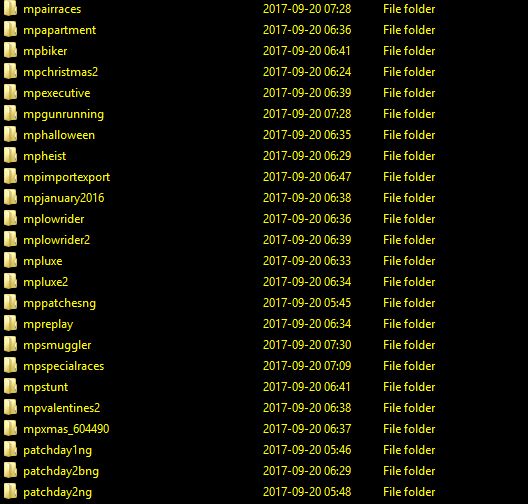
Task: Click the mpstunt folder icon
Action: (10, 387)
